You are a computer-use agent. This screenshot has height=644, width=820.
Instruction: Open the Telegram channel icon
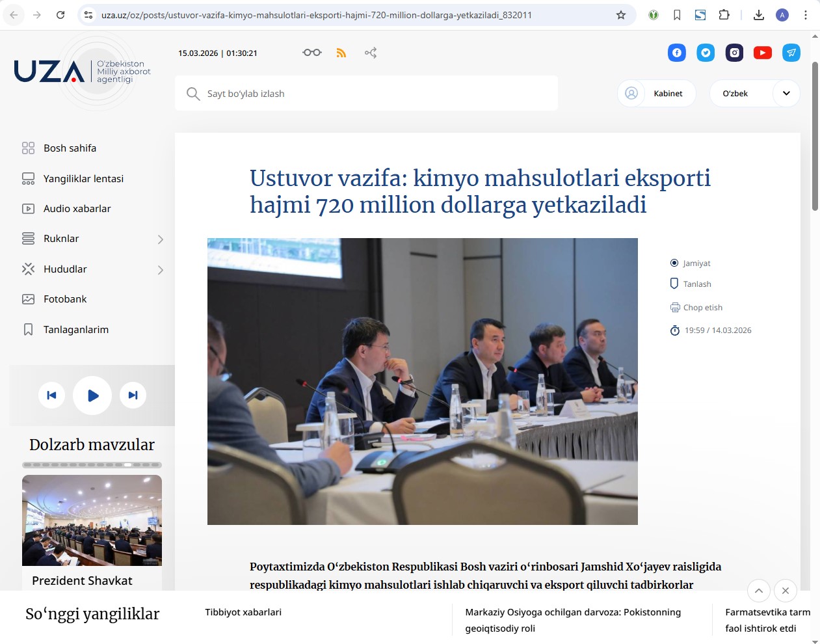click(791, 53)
